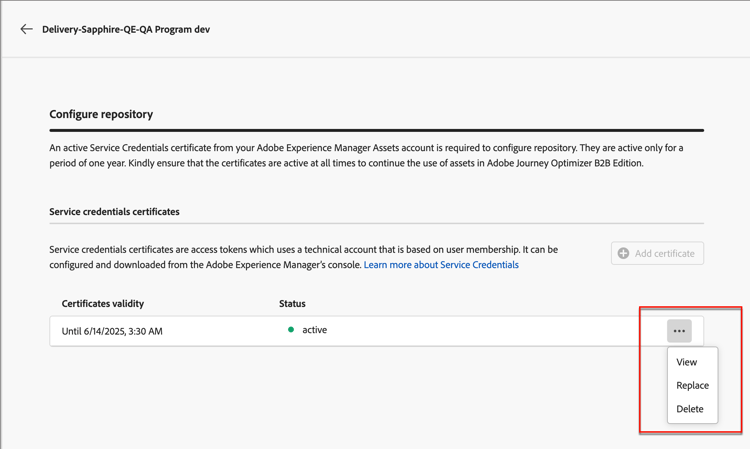Open the three-dot more actions menu
The height and width of the screenshot is (449, 750).
[679, 331]
